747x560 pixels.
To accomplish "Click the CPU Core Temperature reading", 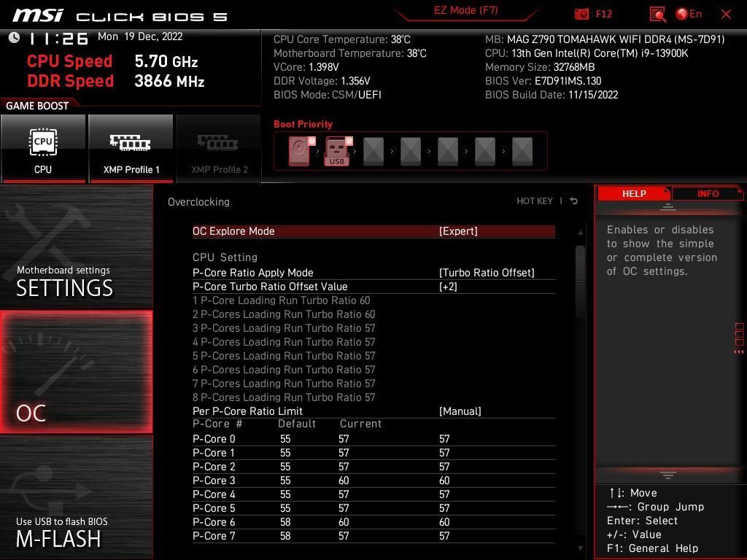I will pos(341,39).
